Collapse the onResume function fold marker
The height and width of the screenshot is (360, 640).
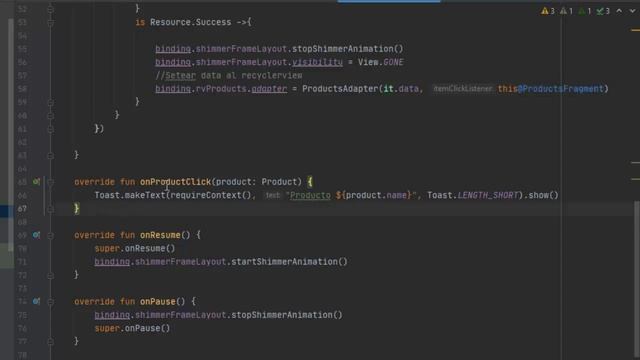(50, 236)
